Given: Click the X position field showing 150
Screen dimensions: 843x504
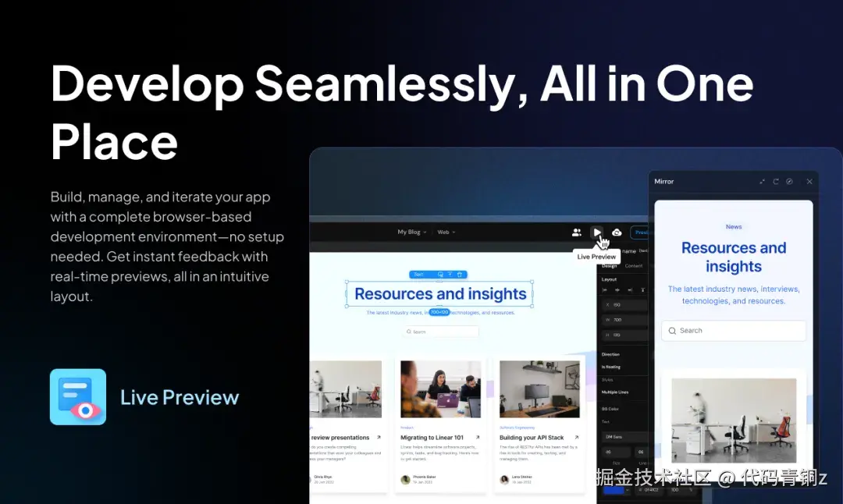Looking at the screenshot, I should [624, 304].
